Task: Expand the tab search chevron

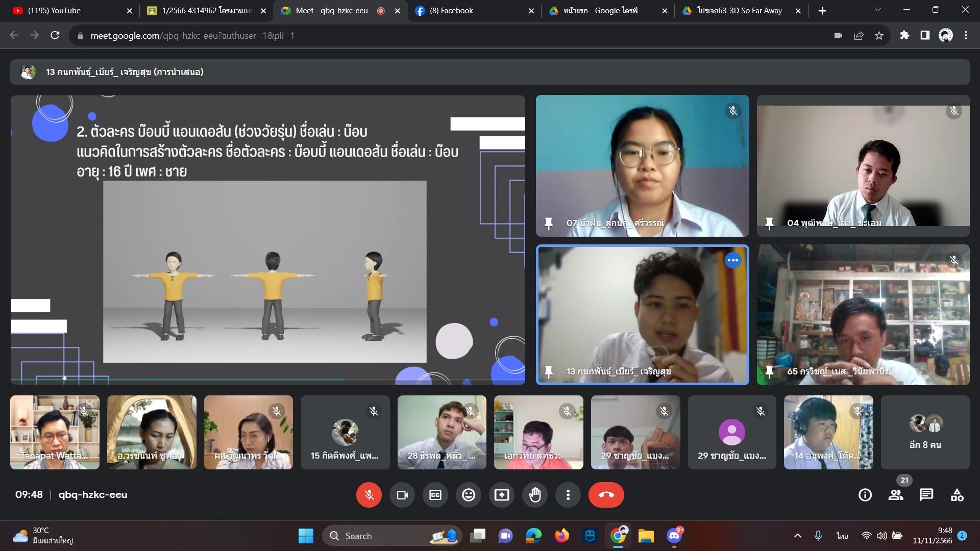Action: pos(877,10)
